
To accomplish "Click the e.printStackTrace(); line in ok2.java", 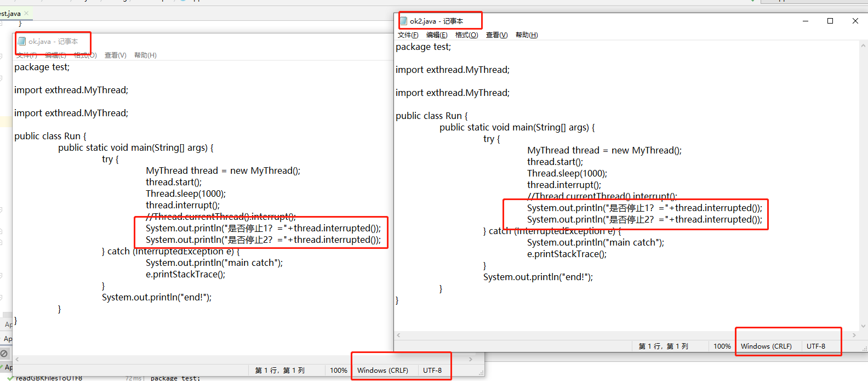I will click(x=567, y=254).
